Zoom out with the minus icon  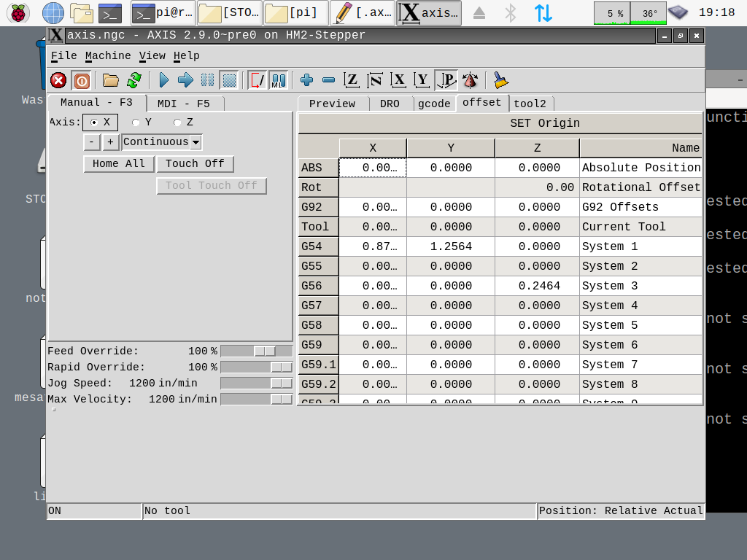coord(329,80)
